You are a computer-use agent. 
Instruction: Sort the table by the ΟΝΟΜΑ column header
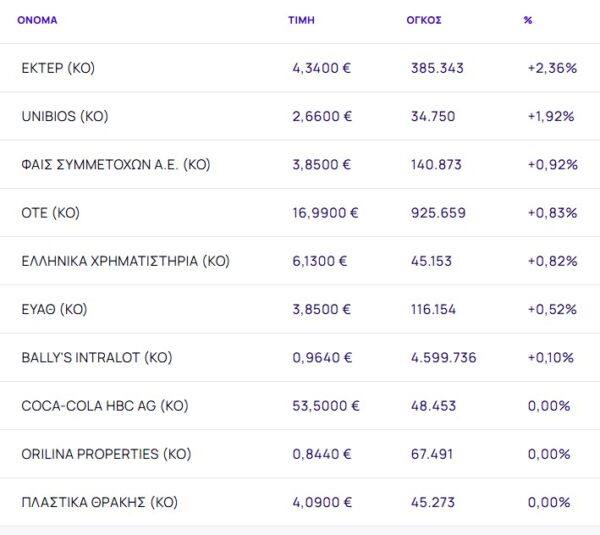37,20
